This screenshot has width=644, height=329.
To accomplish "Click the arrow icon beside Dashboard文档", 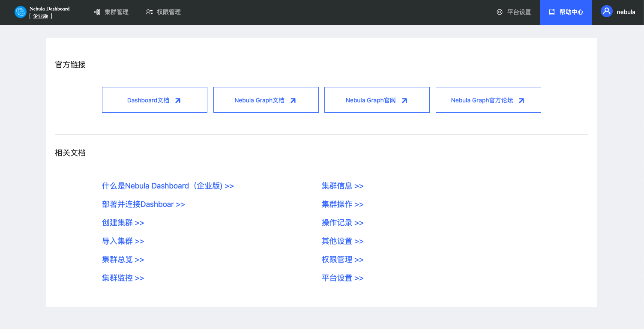I will [x=178, y=100].
